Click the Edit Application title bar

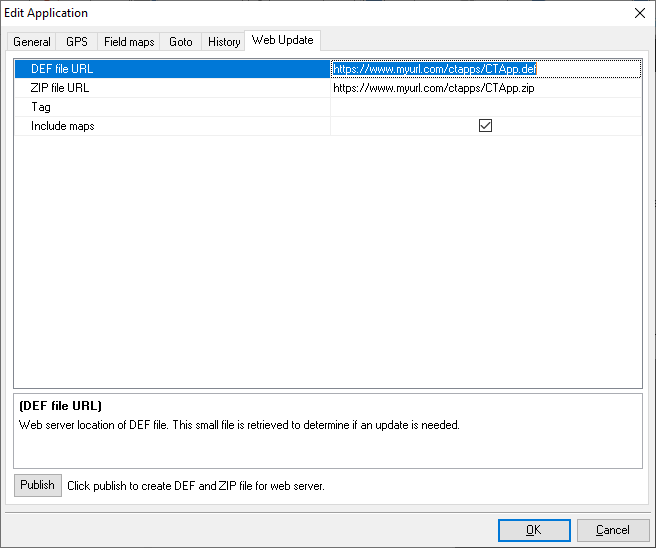click(x=300, y=13)
